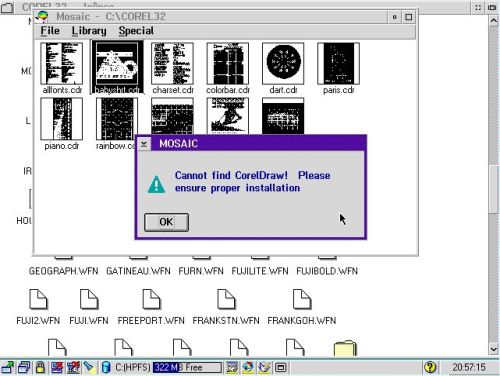The image size is (500, 376).
Task: Open the Special menu in Mosaic
Action: tap(136, 31)
